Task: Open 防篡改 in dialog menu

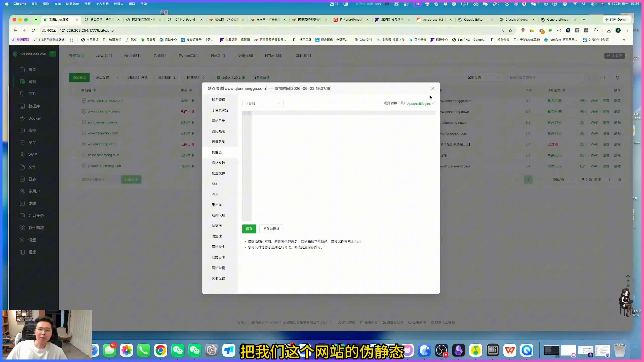Action: 217,236
